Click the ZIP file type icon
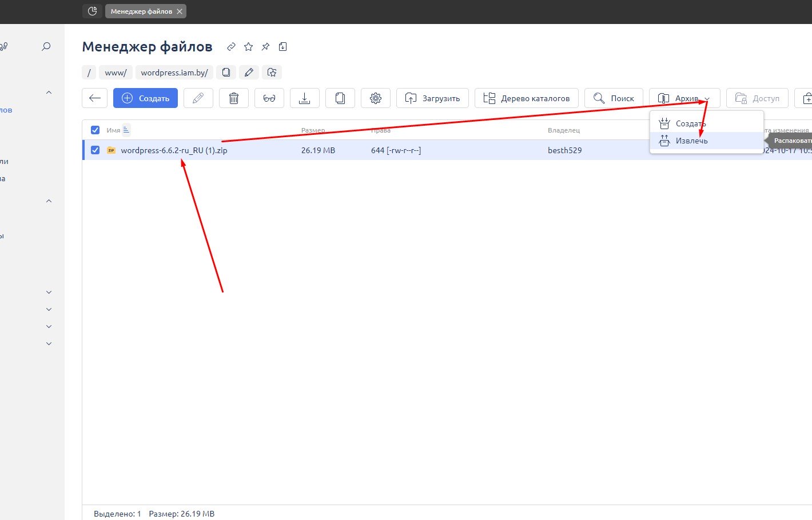Image resolution: width=812 pixels, height=520 pixels. (x=111, y=150)
